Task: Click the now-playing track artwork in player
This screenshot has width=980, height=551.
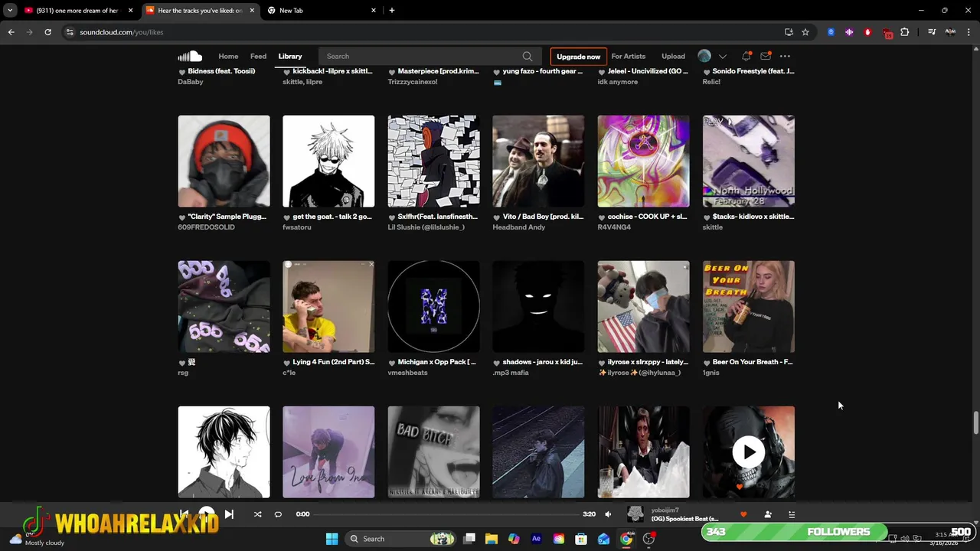Action: 635,514
